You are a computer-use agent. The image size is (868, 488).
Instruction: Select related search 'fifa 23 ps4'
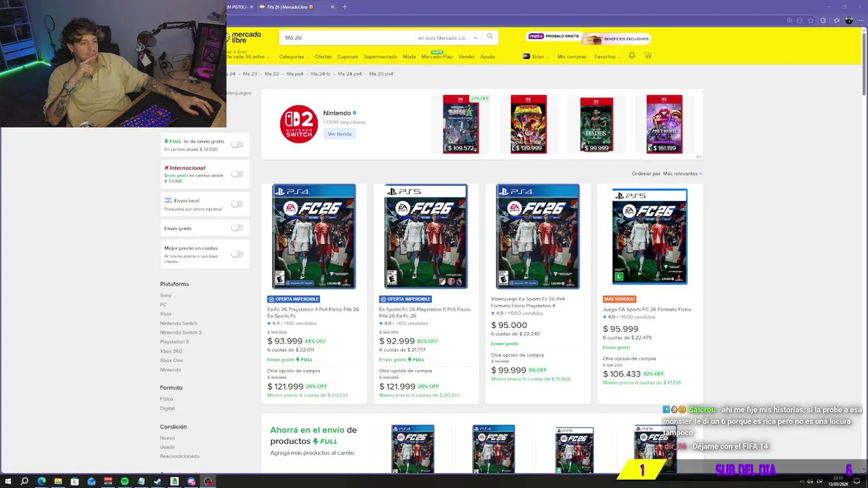coord(381,74)
